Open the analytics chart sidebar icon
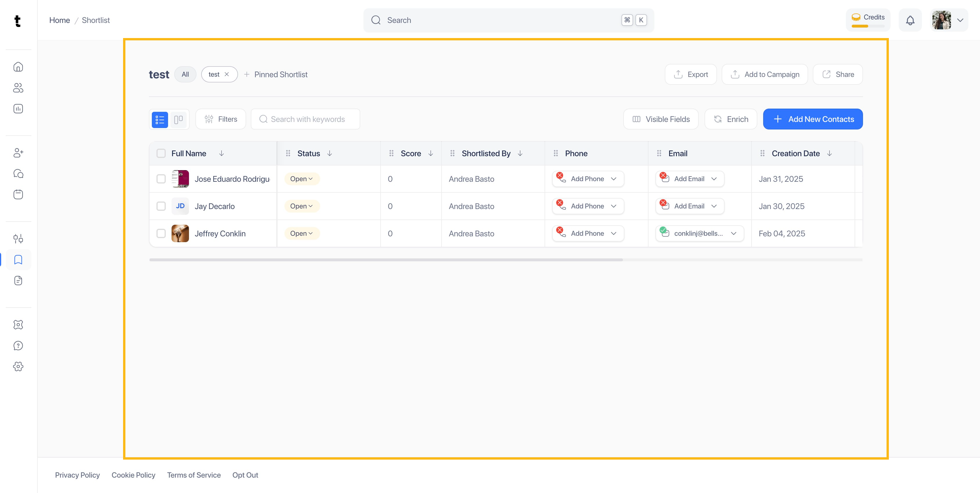This screenshot has height=493, width=980. [18, 109]
